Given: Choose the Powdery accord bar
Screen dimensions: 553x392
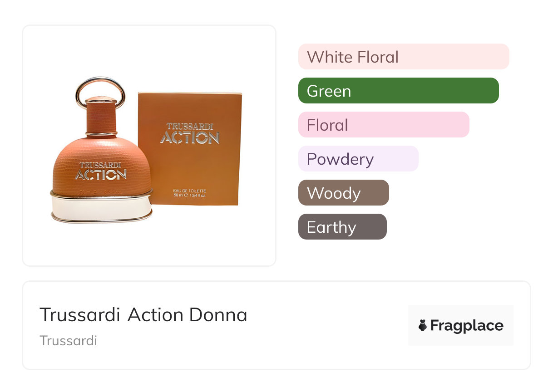Looking at the screenshot, I should pos(358,159).
